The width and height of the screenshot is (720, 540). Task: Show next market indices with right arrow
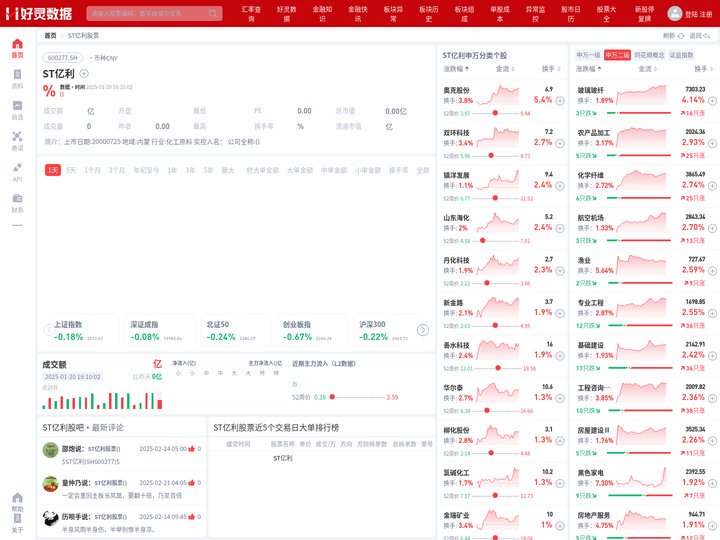coord(423,330)
